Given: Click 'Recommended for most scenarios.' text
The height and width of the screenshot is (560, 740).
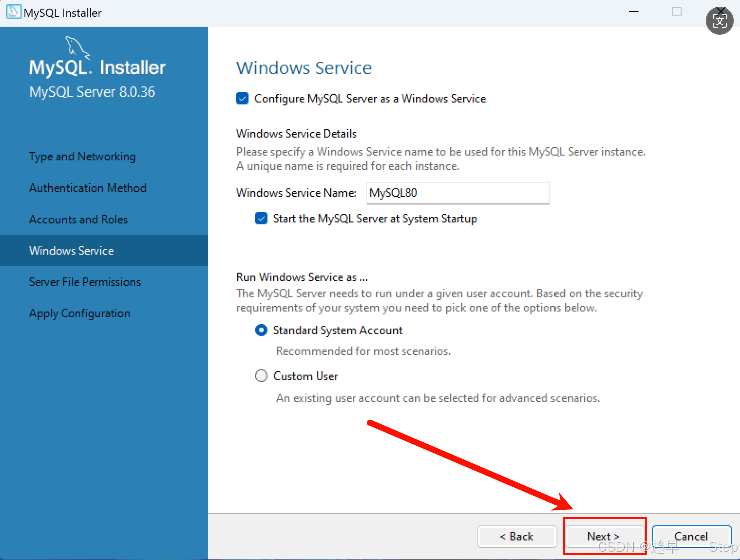Looking at the screenshot, I should tap(363, 351).
